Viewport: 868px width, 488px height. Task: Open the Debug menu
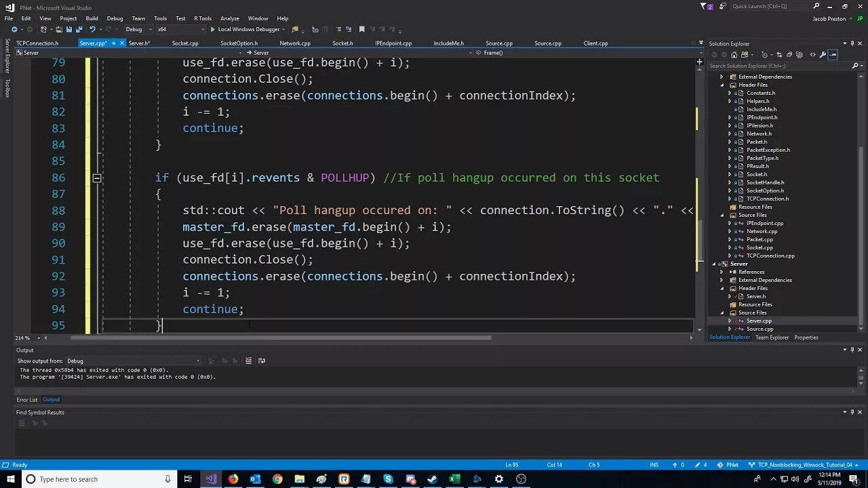coord(115,18)
